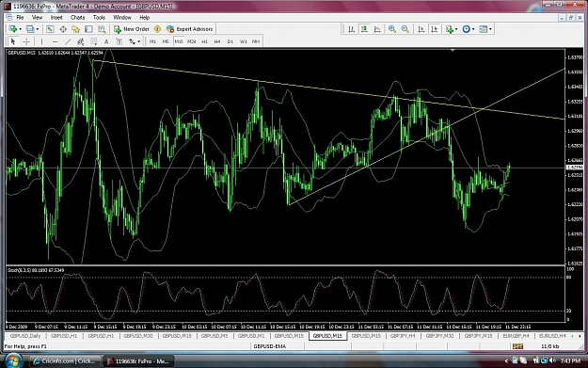Switch to the EURGBP,H4 chart tab

(x=516, y=336)
